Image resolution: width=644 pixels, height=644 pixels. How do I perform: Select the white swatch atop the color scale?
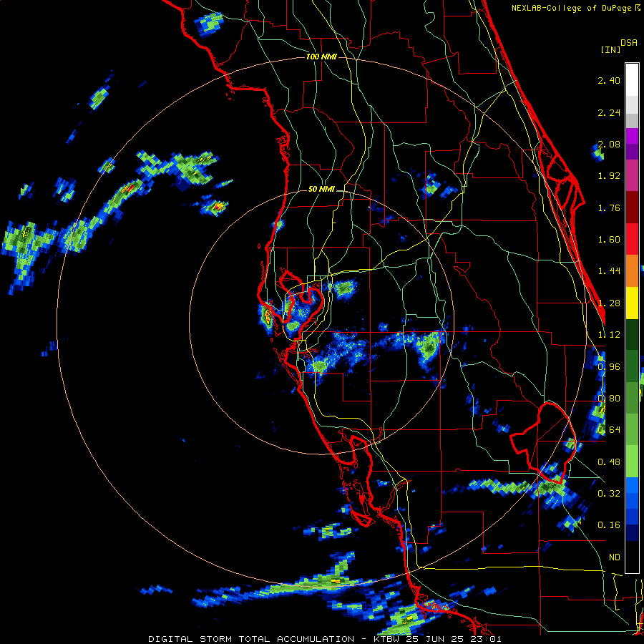coord(632,80)
